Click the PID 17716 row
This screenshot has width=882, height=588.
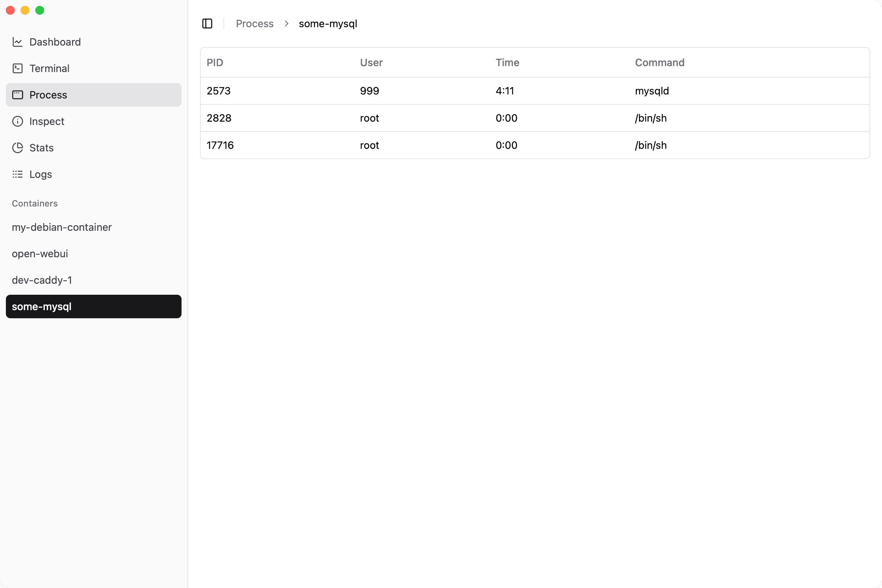[220, 145]
